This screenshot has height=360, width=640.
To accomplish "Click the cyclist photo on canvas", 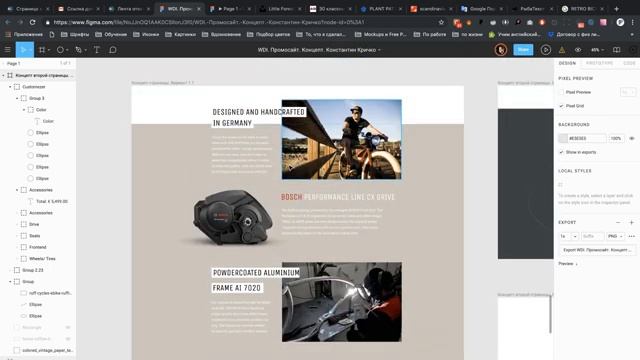I will (x=342, y=139).
